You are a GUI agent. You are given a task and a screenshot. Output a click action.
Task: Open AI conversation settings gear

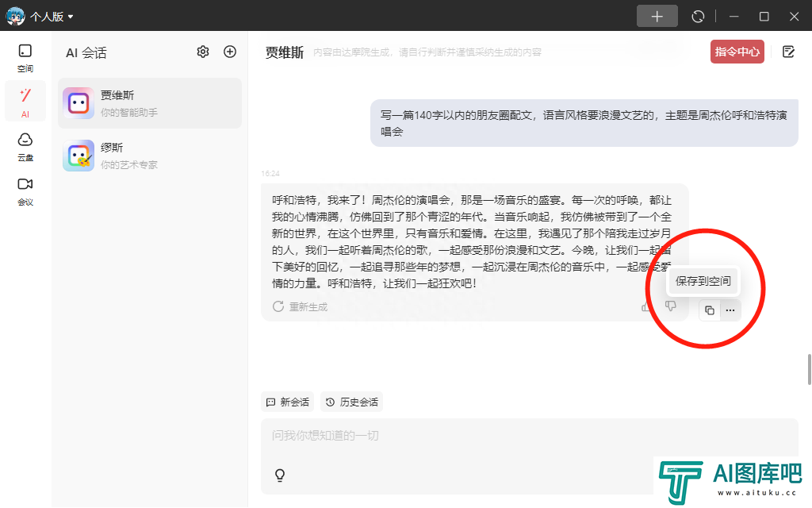click(x=203, y=52)
